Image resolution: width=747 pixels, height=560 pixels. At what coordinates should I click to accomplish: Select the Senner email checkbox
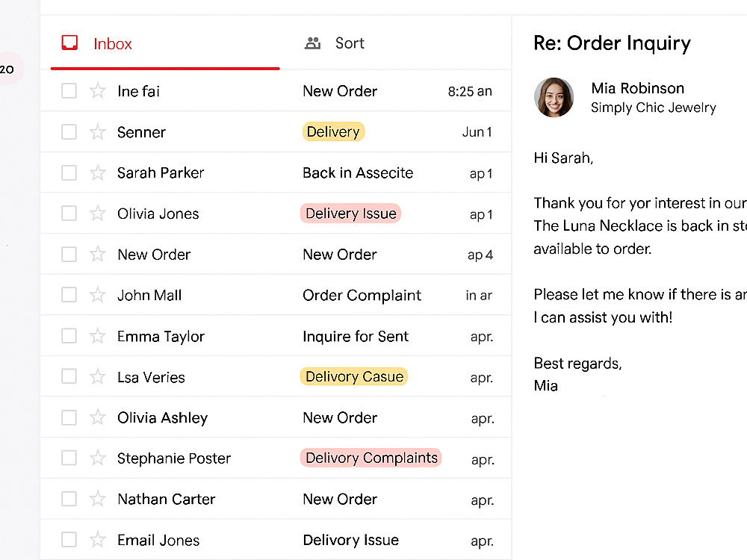click(x=69, y=131)
